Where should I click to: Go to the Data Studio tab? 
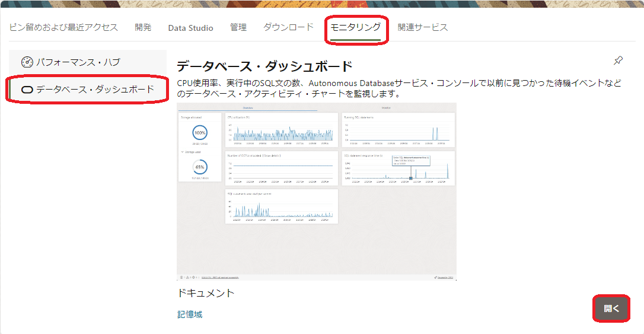click(190, 28)
